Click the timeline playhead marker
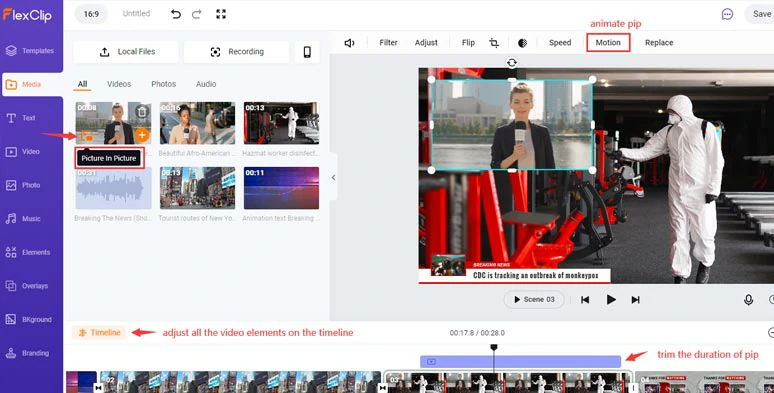The image size is (774, 393). tap(494, 348)
